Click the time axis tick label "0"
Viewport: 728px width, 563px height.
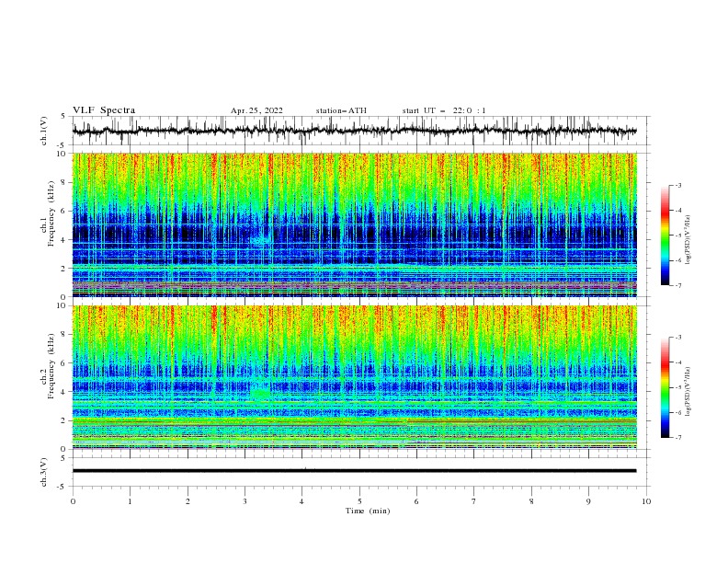click(73, 501)
